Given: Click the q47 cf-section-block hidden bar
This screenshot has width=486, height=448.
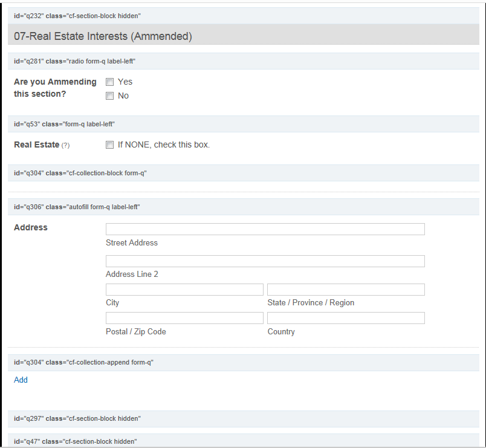Looking at the screenshot, I should click(243, 441).
